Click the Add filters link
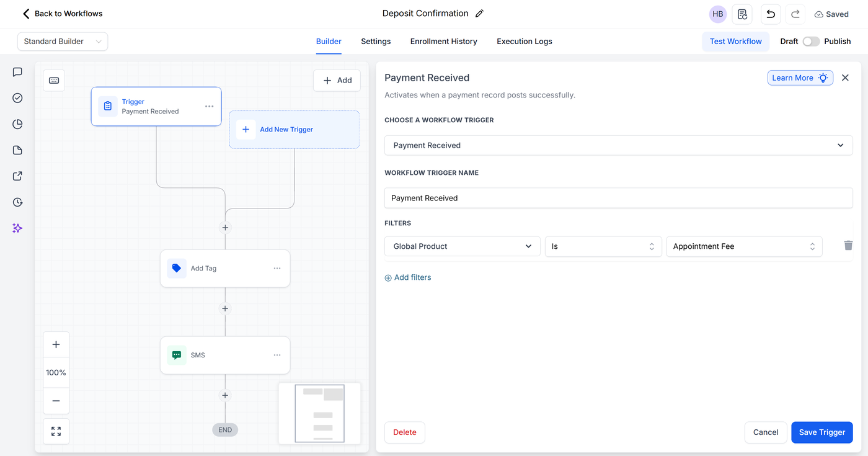This screenshot has height=456, width=868. point(408,277)
